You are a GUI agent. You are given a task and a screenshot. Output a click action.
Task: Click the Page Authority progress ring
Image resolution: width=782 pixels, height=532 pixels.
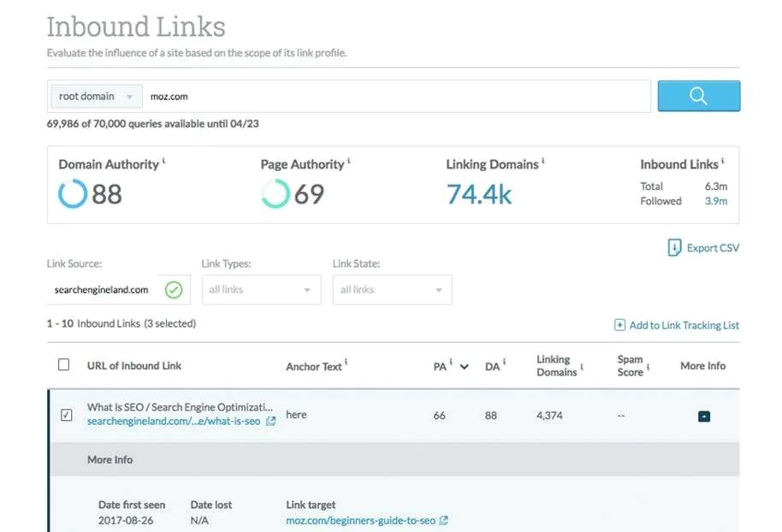point(274,194)
